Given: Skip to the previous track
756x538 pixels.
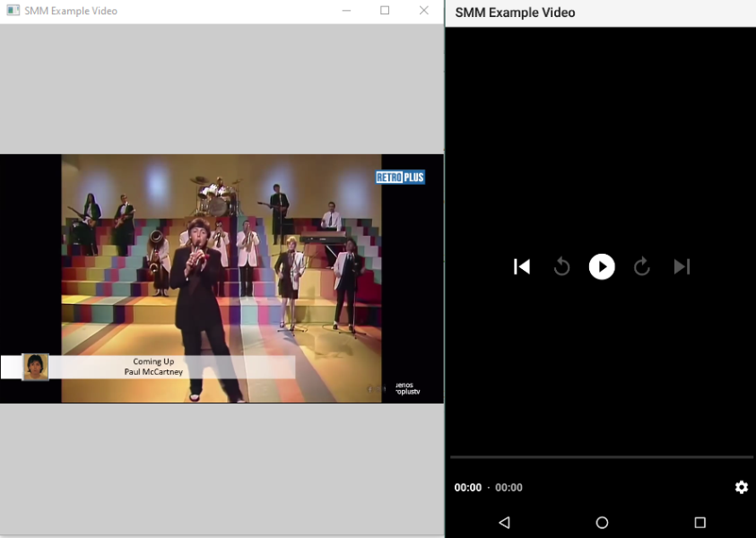Looking at the screenshot, I should 522,266.
